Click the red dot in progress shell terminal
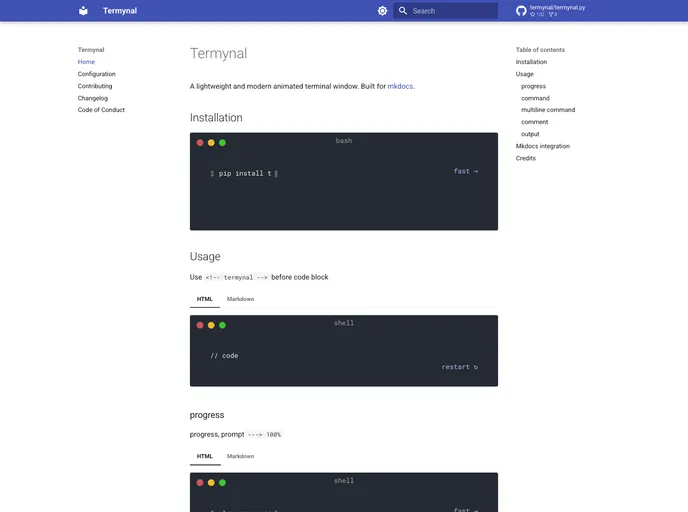The image size is (688, 512). tap(200, 483)
